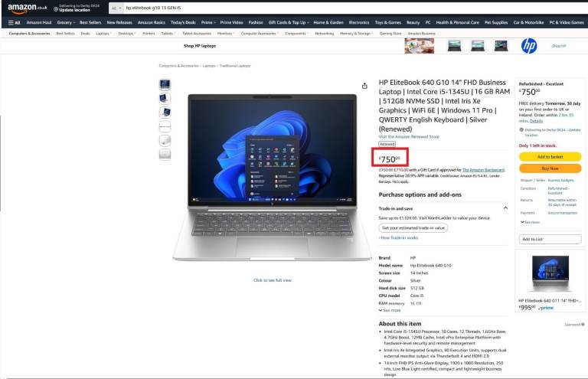
Task: Open PC & Video Games
Action: tap(567, 22)
